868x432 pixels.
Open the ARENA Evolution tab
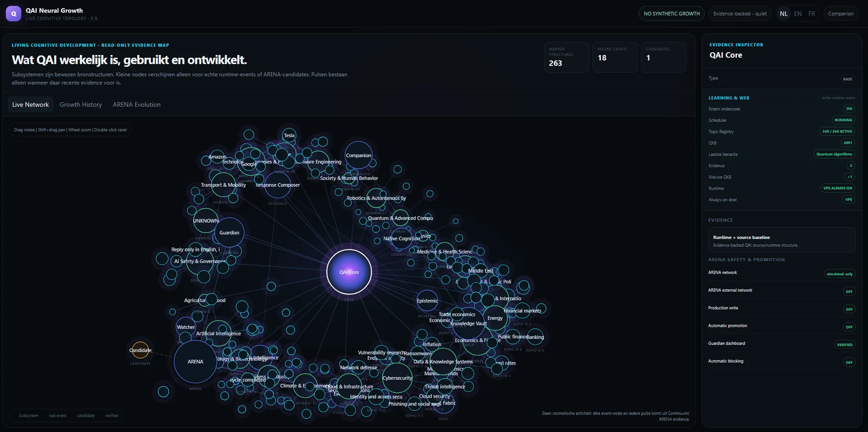click(x=136, y=105)
